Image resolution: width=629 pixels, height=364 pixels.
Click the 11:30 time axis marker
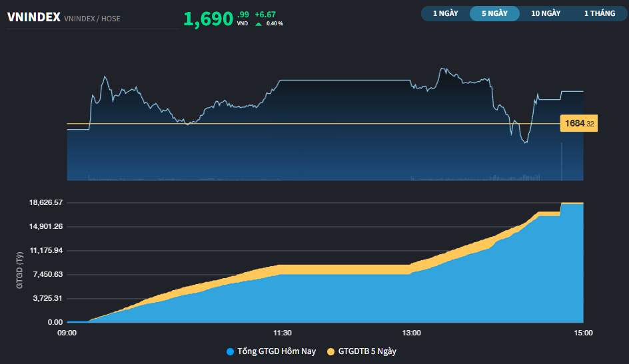click(283, 333)
